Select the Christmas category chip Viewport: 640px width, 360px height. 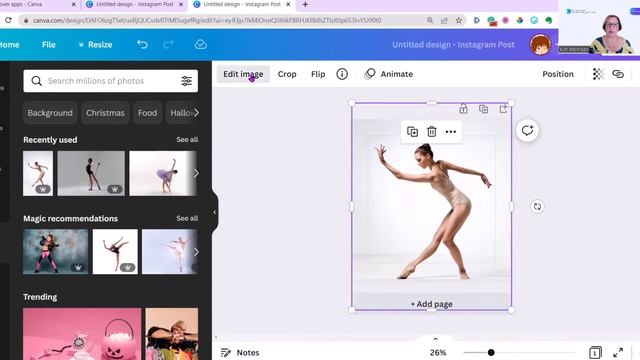[x=105, y=113]
